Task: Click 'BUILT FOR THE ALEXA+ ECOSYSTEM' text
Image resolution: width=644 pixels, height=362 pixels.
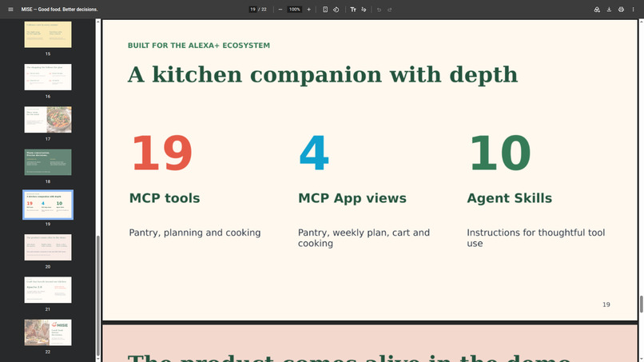Action: [199, 46]
